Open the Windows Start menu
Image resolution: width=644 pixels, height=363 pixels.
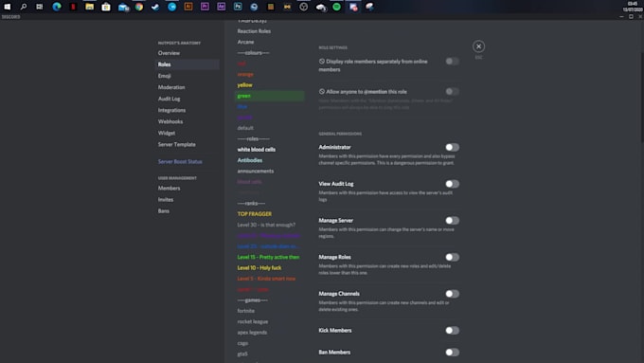pos(7,7)
